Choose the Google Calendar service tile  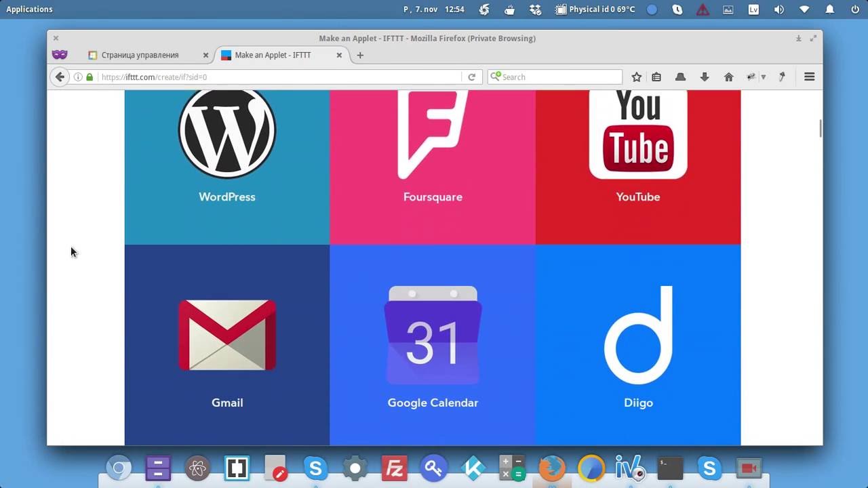[x=433, y=345]
